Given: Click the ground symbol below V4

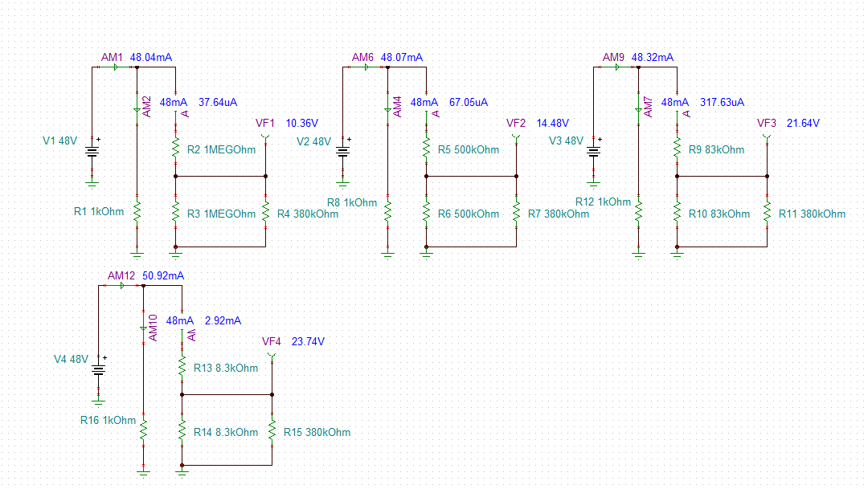Looking at the screenshot, I should coord(99,402).
